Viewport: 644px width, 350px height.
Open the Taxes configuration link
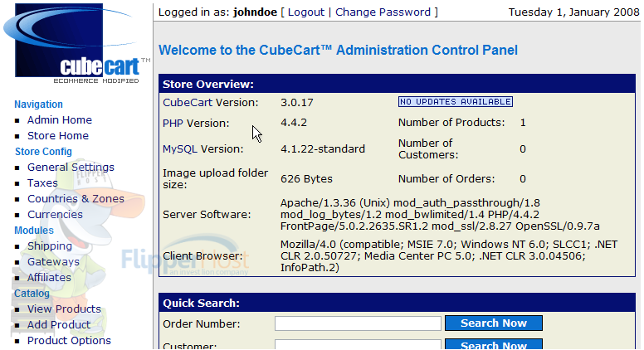[42, 183]
